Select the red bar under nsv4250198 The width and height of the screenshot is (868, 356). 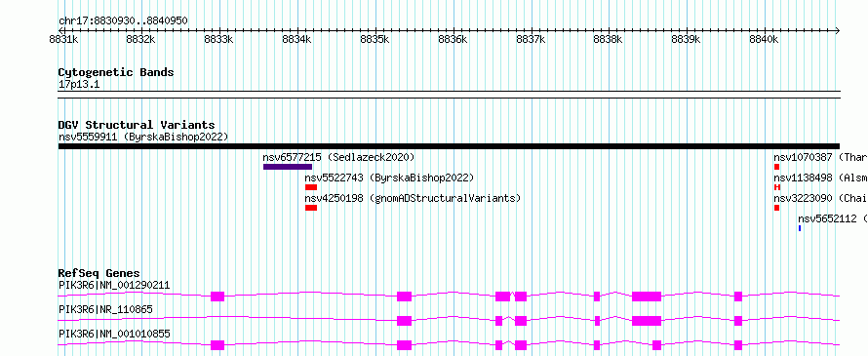(x=311, y=208)
